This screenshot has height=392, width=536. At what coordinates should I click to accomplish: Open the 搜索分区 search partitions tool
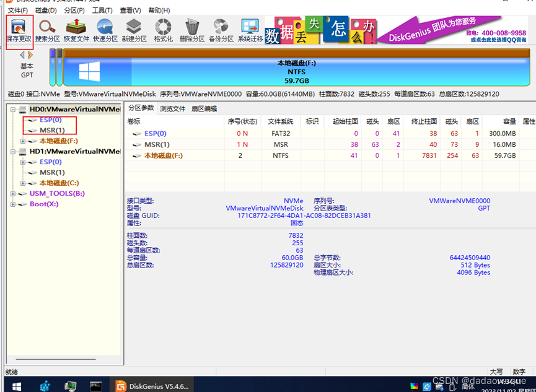pyautogui.click(x=47, y=30)
